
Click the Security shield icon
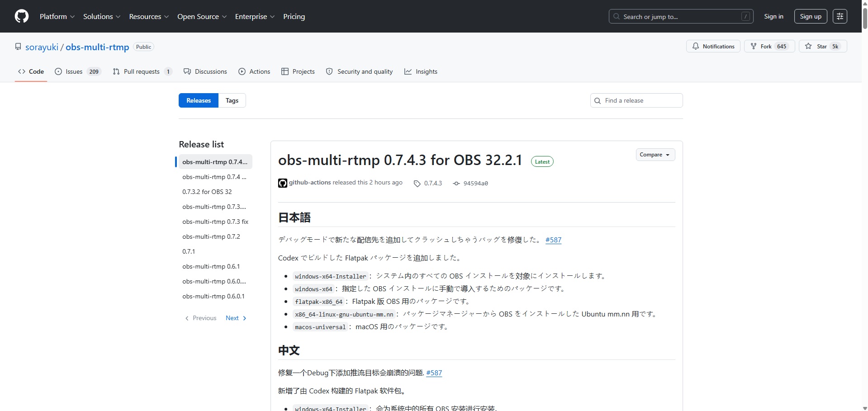coord(329,71)
